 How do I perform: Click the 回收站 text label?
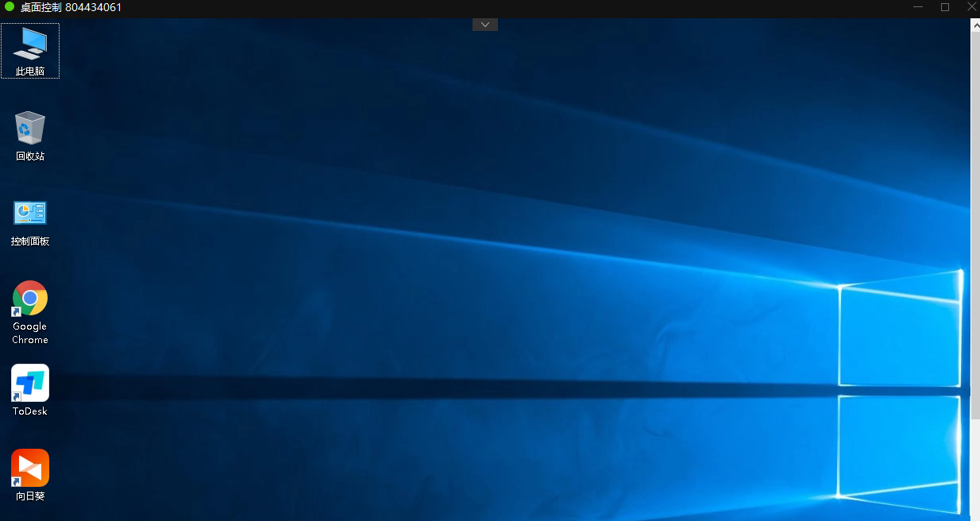(x=30, y=156)
